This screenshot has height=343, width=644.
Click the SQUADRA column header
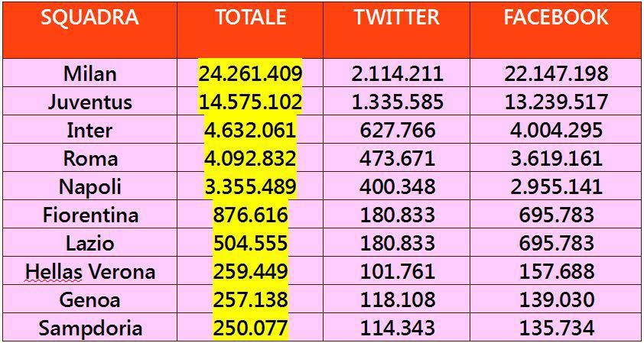(x=89, y=18)
